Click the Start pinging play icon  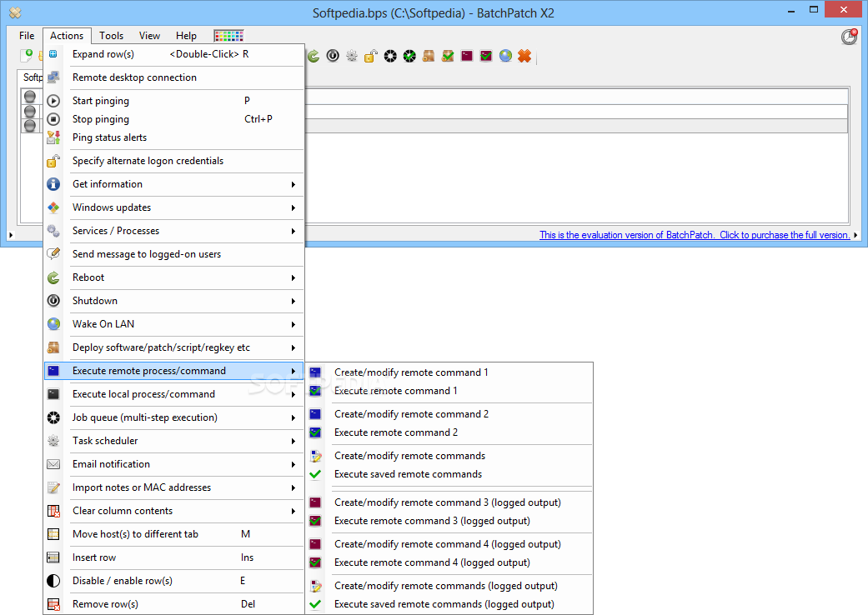(53, 101)
